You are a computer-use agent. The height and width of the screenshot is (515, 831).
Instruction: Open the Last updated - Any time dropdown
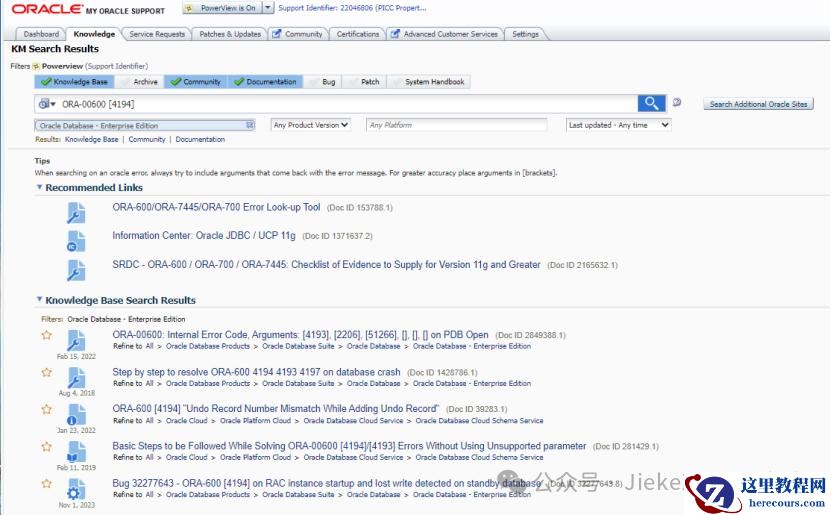[618, 125]
